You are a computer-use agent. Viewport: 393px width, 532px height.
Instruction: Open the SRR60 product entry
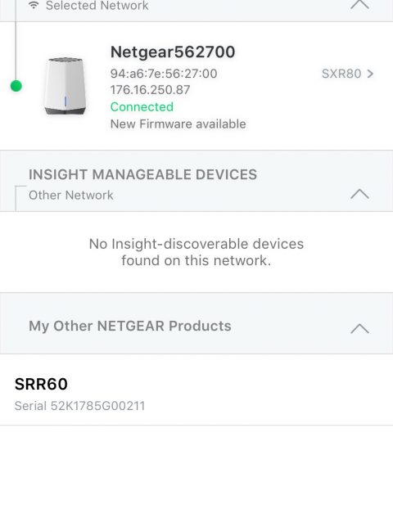196,390
